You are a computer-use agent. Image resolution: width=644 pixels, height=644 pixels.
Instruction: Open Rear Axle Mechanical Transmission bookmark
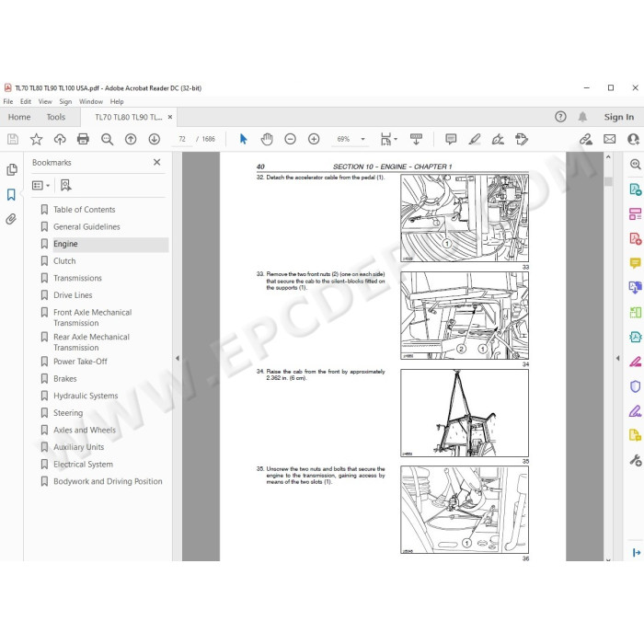click(x=91, y=342)
